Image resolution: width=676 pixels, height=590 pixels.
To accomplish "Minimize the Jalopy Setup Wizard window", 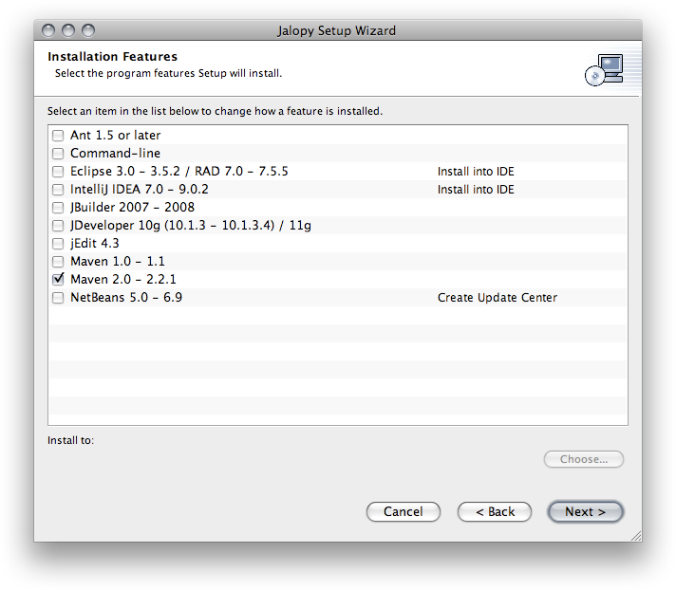I will tap(68, 31).
